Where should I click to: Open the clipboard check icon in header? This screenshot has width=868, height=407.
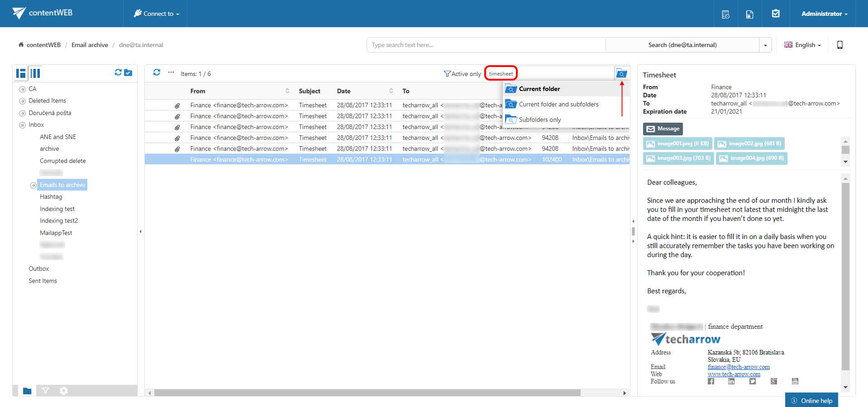pos(776,14)
